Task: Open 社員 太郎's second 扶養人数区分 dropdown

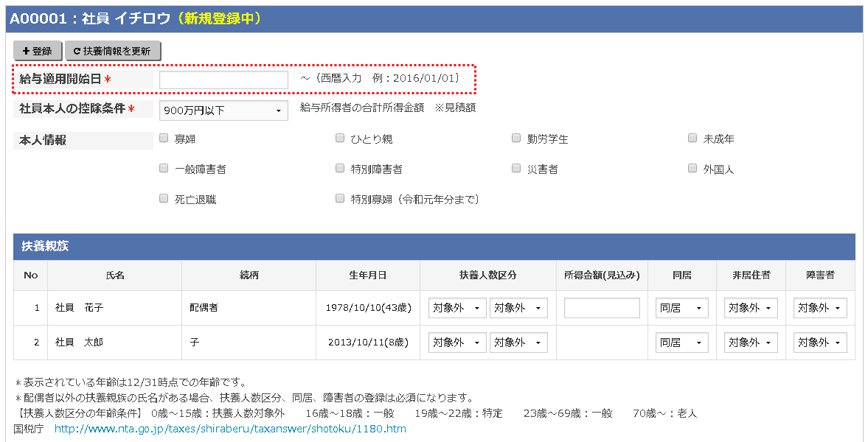Action: coord(518,342)
